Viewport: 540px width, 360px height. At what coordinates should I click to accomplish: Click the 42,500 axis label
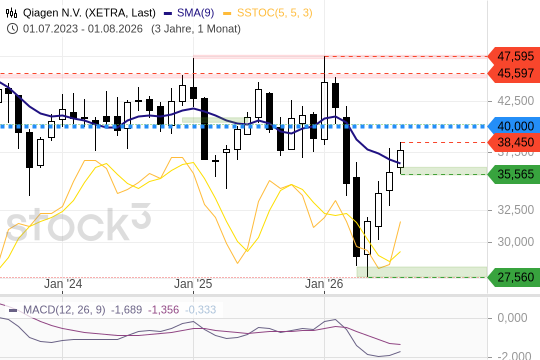tap(516, 101)
